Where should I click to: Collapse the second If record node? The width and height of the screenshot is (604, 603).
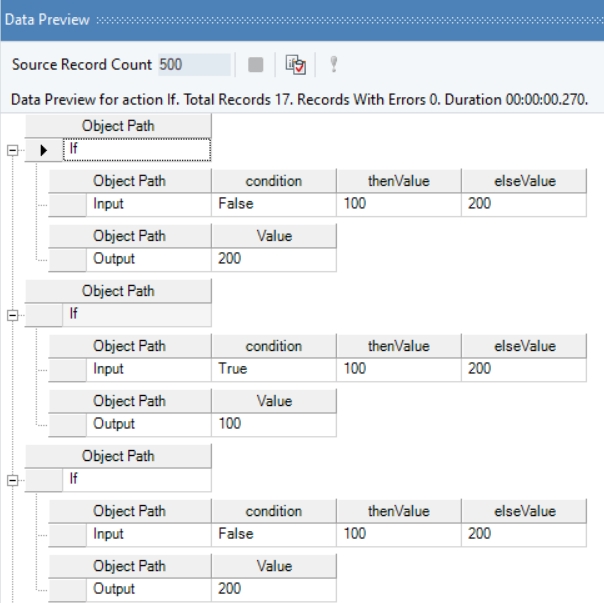coord(12,314)
